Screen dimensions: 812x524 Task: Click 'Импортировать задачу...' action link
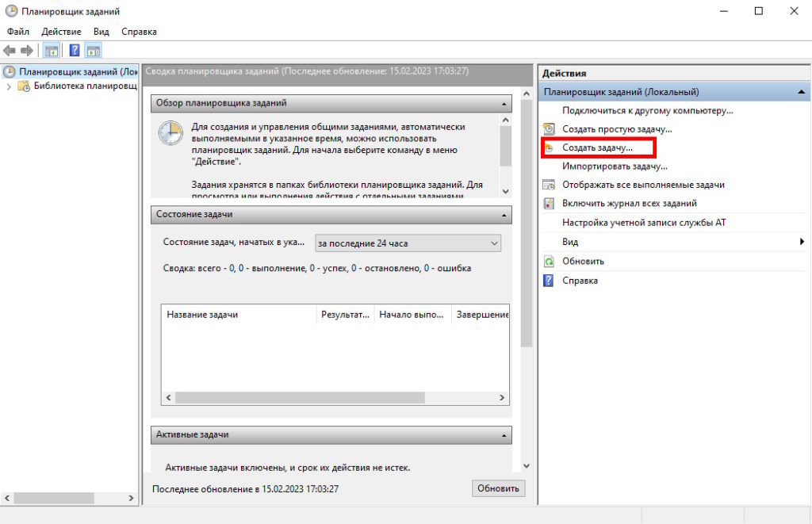(x=615, y=166)
